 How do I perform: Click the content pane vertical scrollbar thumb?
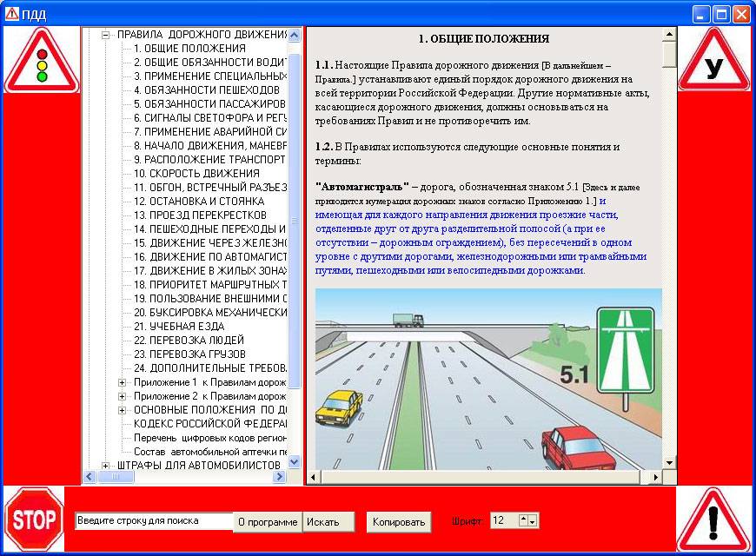(x=669, y=54)
